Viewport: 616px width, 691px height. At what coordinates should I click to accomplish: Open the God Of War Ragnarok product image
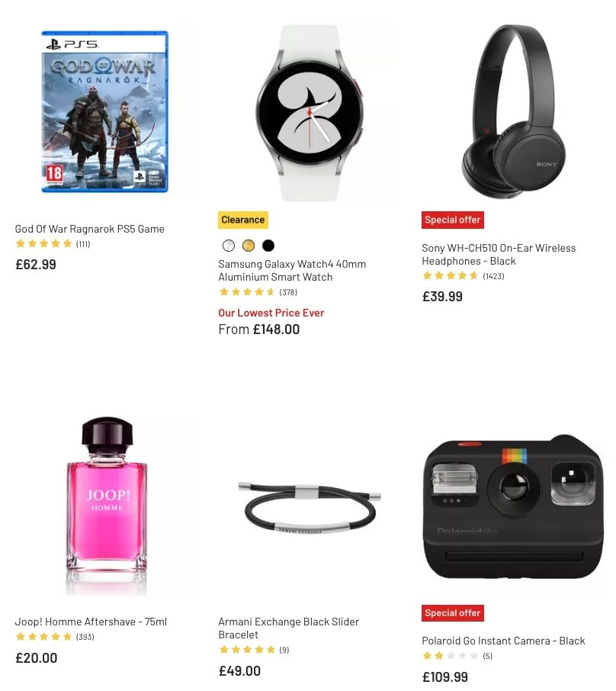[105, 111]
